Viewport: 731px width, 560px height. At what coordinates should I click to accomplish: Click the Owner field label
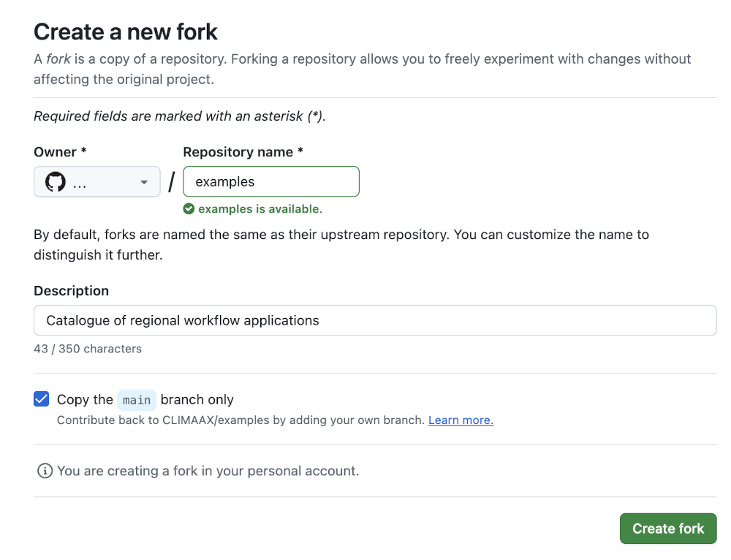tap(60, 152)
